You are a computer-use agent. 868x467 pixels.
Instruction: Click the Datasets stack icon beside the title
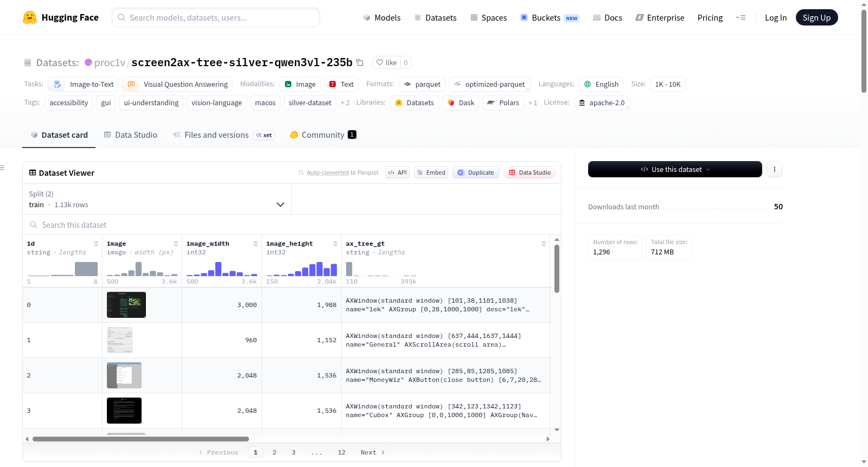tap(28, 62)
